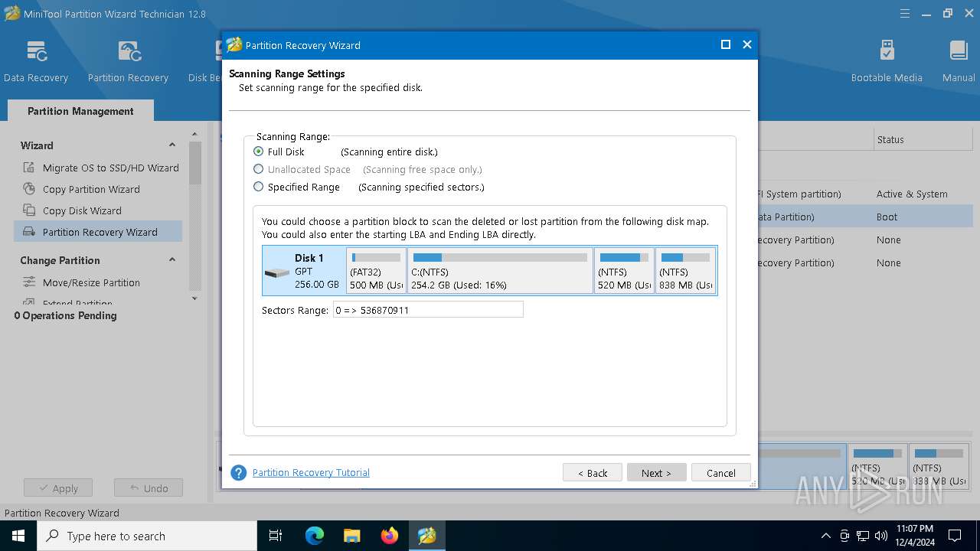Select the NTFS 520 MB partition block
980x551 pixels.
coord(624,270)
